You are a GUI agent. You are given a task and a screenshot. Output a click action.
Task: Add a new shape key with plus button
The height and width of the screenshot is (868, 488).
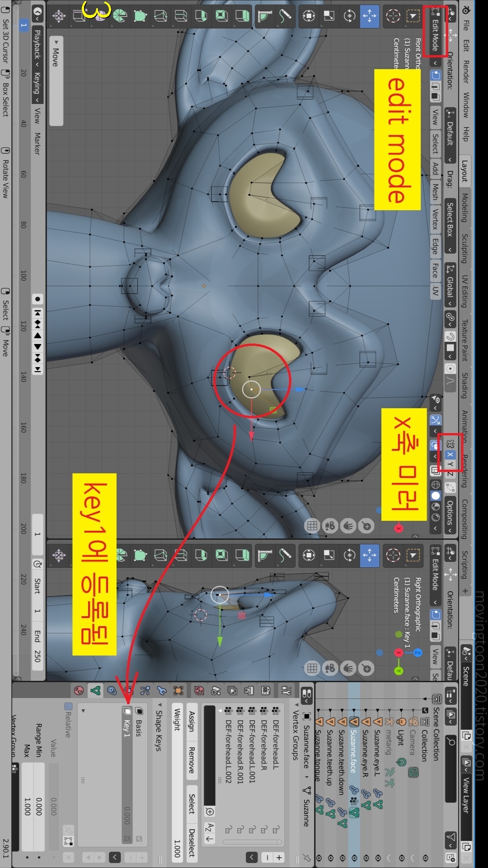pyautogui.click(x=142, y=857)
